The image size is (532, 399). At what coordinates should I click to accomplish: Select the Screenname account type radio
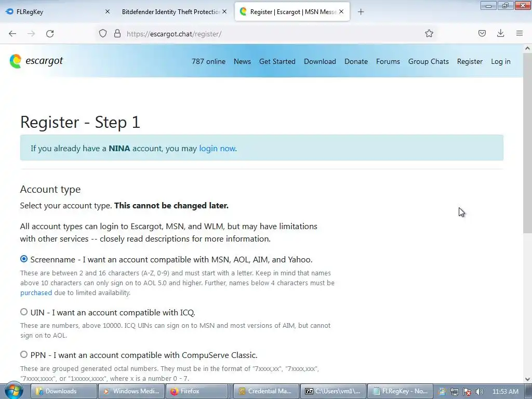coord(24,259)
